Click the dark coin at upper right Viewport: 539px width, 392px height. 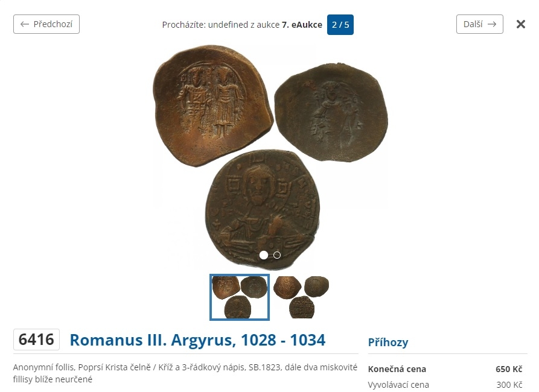331,112
